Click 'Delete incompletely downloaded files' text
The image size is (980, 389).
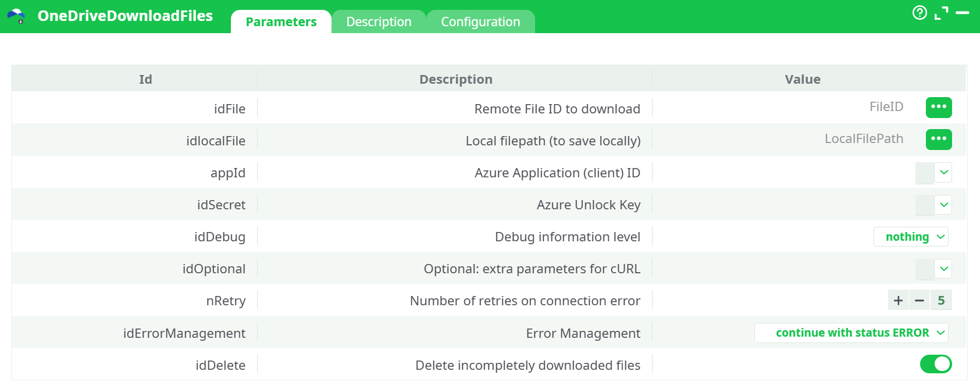528,365
